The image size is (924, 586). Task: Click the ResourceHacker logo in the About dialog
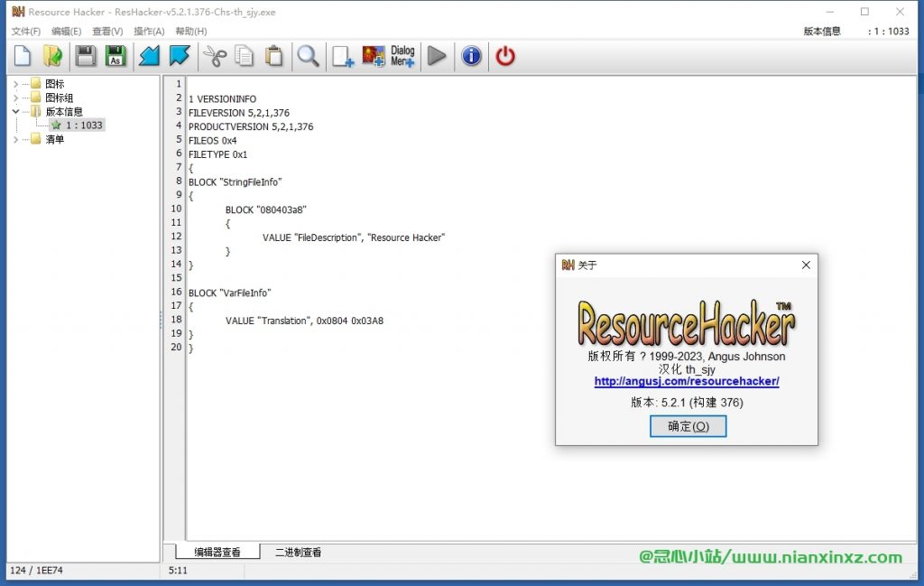[687, 322]
